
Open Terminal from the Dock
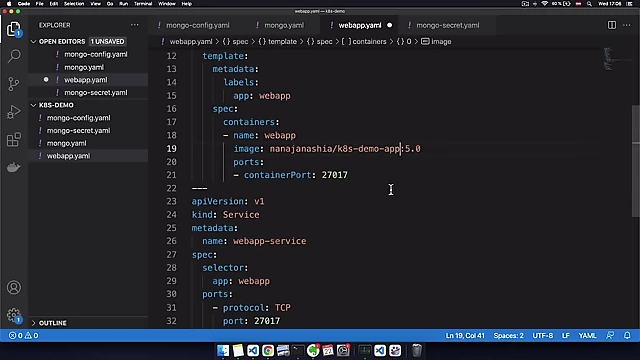pos(298,350)
